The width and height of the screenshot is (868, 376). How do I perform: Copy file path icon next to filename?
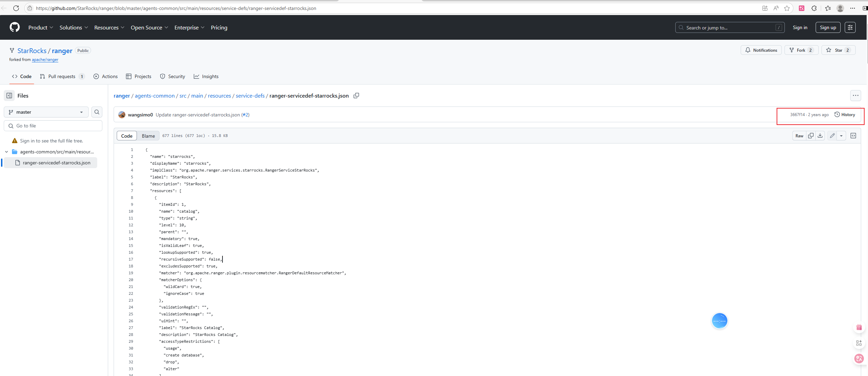tap(356, 96)
